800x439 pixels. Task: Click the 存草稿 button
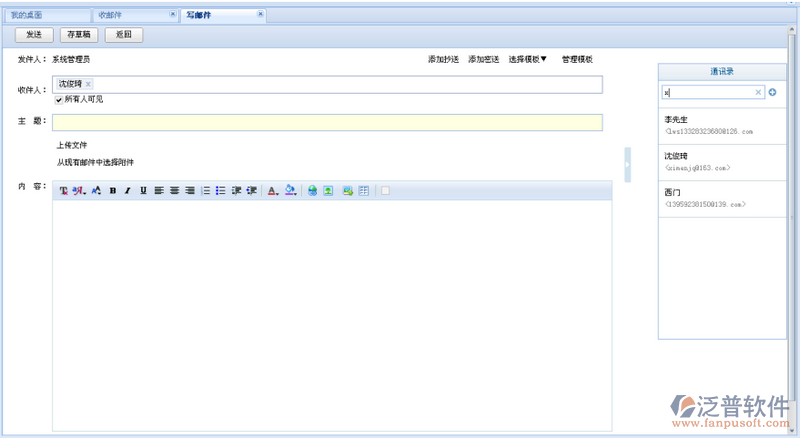[x=79, y=35]
